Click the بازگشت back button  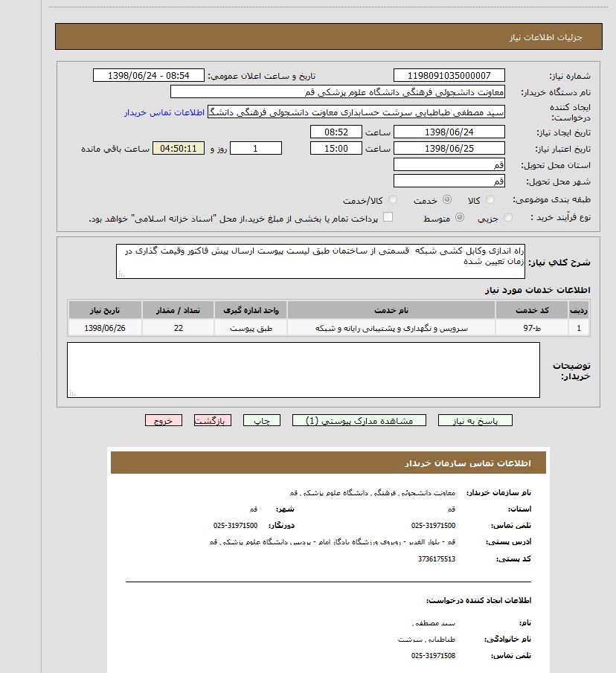212,420
